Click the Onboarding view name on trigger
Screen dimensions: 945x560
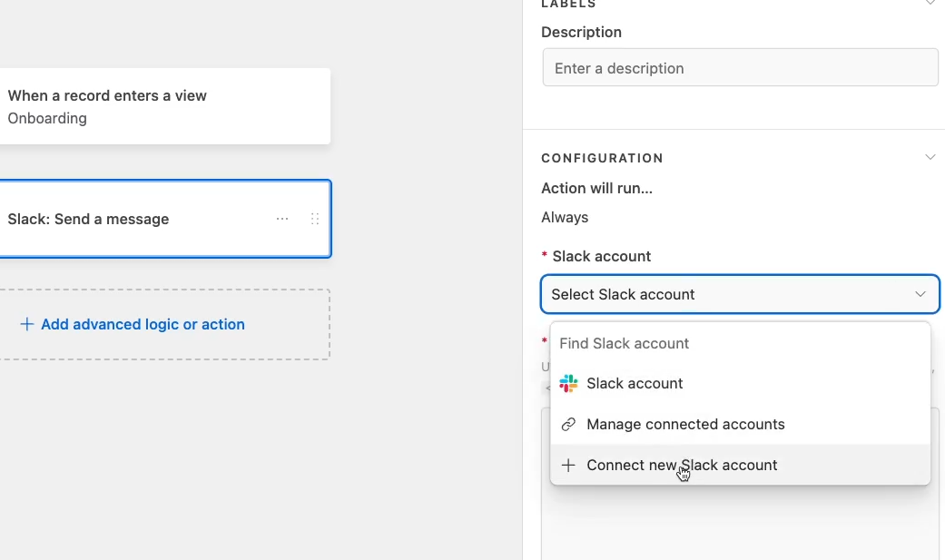[x=47, y=118]
